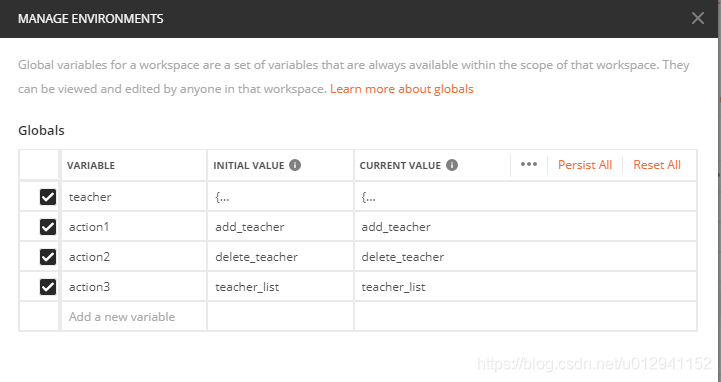Edit the delete_teacher initial value
This screenshot has height=382, width=721.
280,257
